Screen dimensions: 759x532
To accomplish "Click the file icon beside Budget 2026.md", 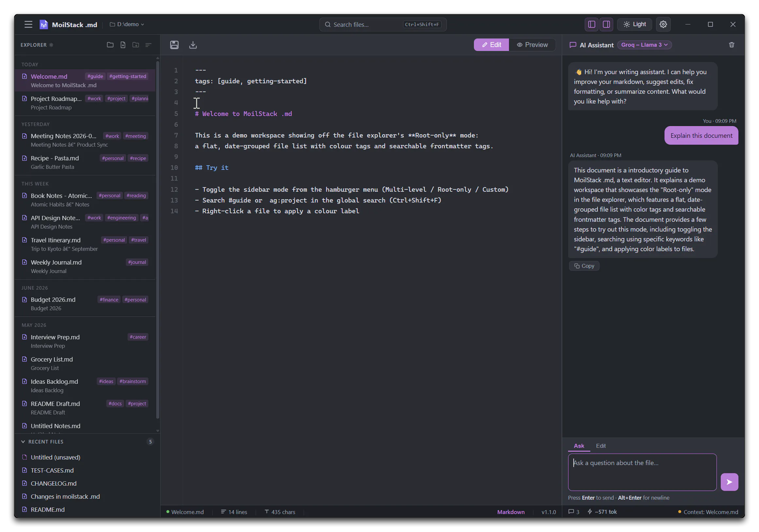I will (x=25, y=299).
